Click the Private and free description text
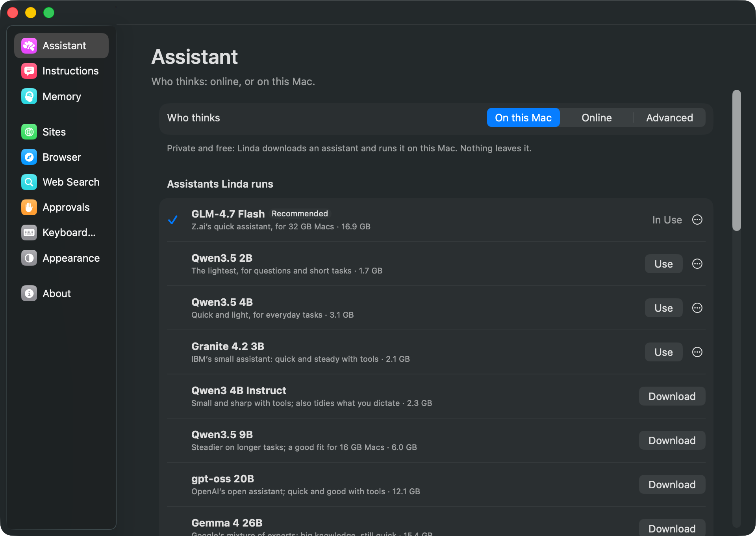Image resolution: width=756 pixels, height=536 pixels. [349, 148]
